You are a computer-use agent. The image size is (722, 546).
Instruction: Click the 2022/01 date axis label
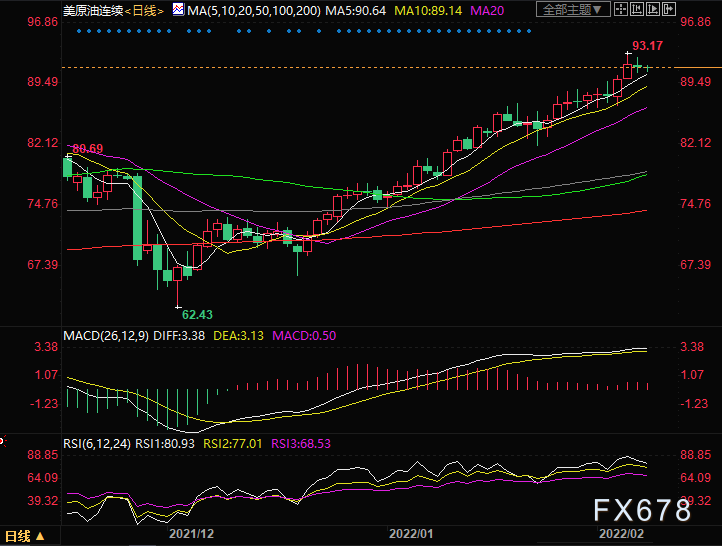411,534
